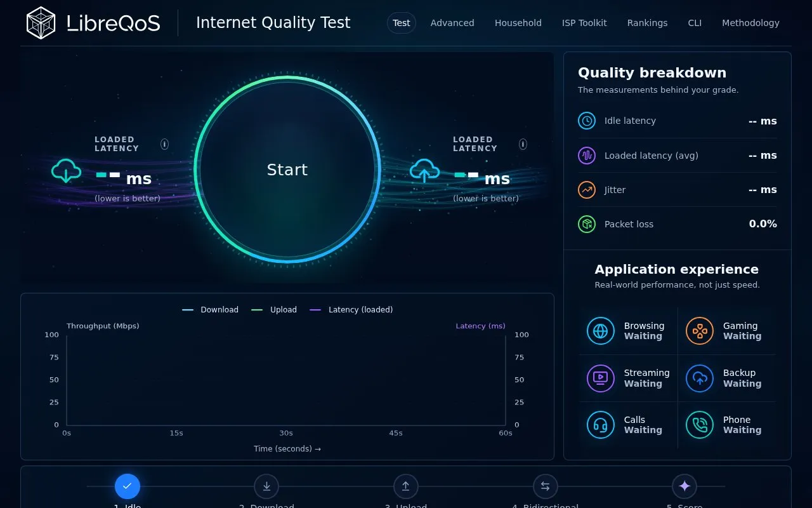Click the Time (seconds) axis label
812x508 pixels.
(287, 448)
